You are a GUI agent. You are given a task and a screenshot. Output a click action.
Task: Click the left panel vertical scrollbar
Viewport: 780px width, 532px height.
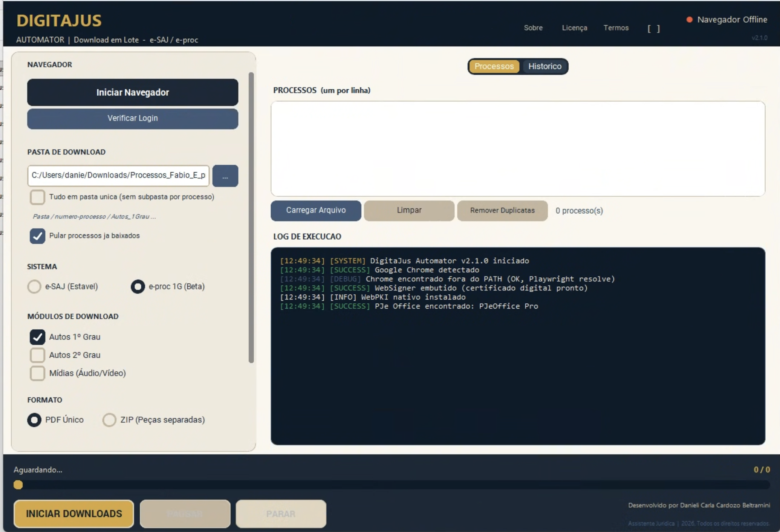(251, 217)
